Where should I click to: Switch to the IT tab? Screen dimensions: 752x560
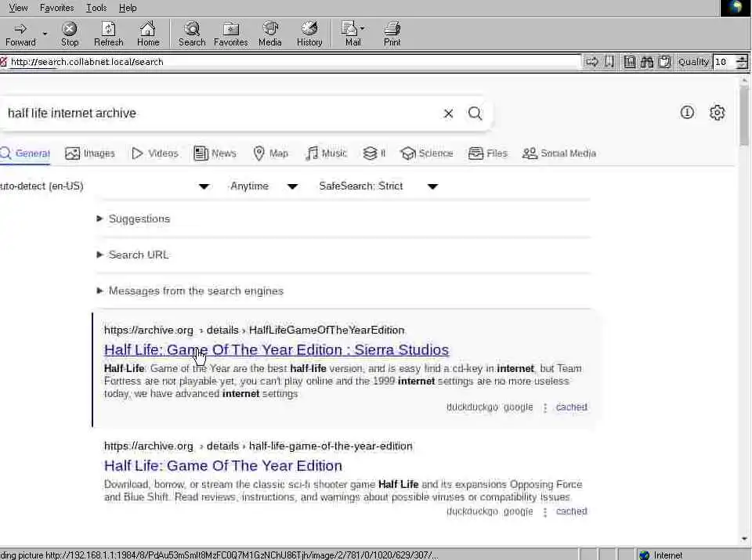coord(374,154)
